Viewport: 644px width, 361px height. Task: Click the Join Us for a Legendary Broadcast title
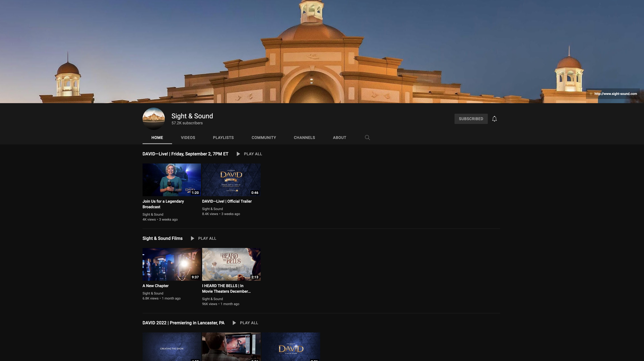click(x=163, y=204)
